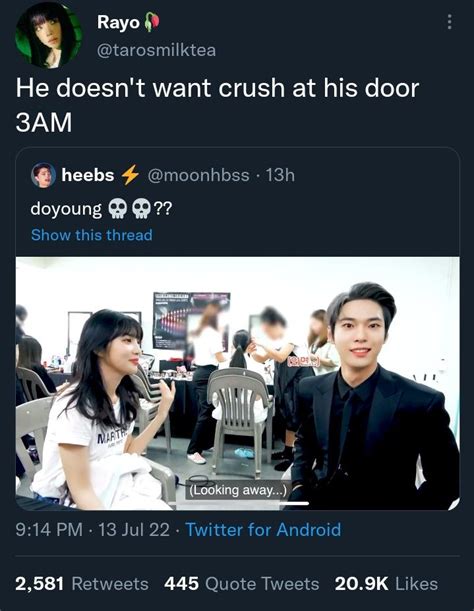This screenshot has width=474, height=611.
Task: Open heebs' small profile avatar
Action: (x=43, y=175)
